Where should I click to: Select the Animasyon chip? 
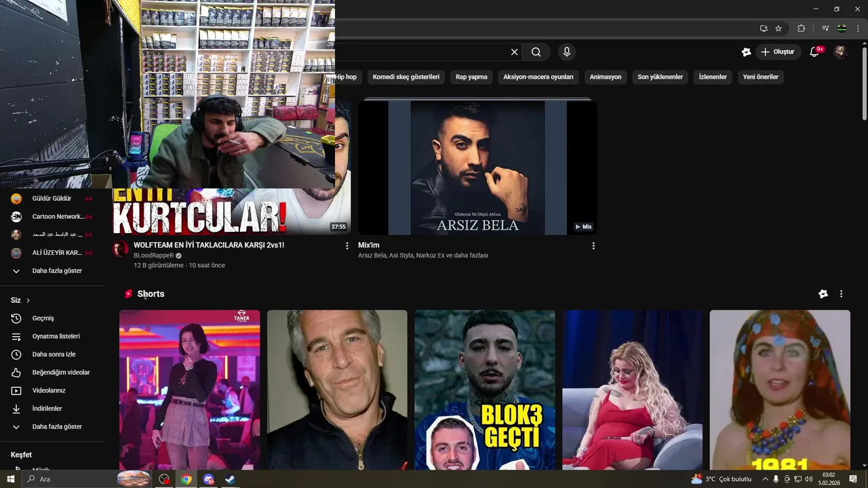point(606,77)
